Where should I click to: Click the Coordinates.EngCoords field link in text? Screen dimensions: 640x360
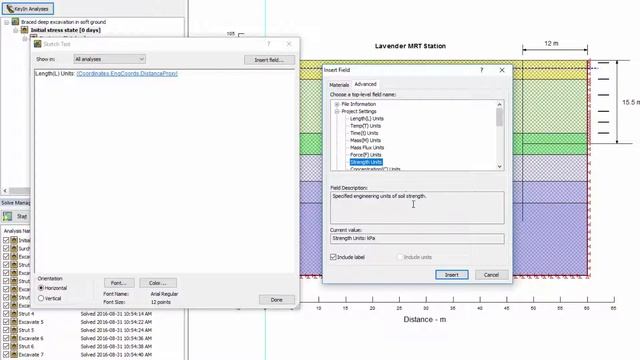127,73
